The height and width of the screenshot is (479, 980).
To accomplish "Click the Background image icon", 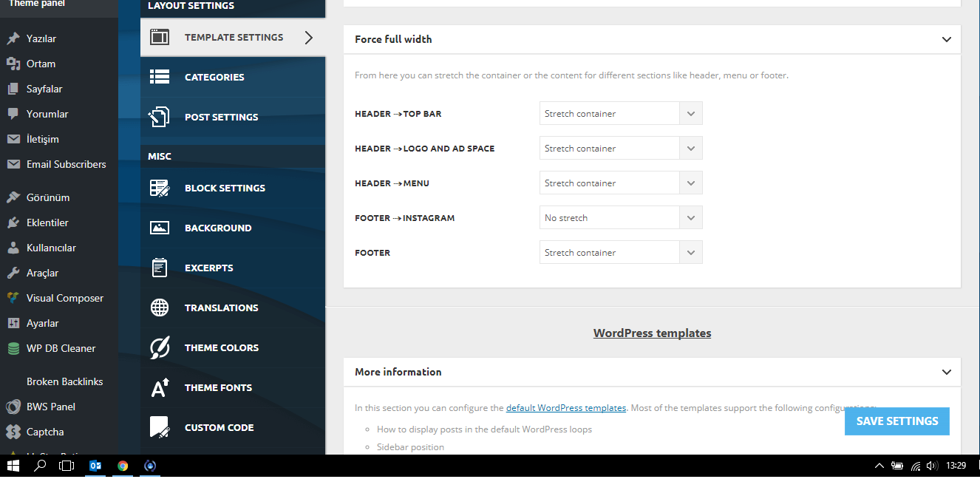I will (160, 228).
